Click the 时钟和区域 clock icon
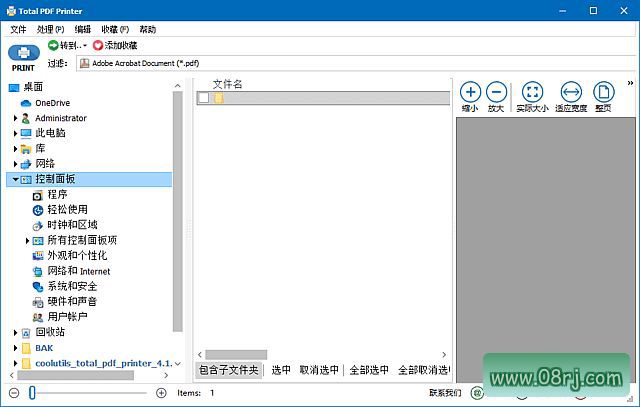This screenshot has height=407, width=640. click(x=38, y=225)
